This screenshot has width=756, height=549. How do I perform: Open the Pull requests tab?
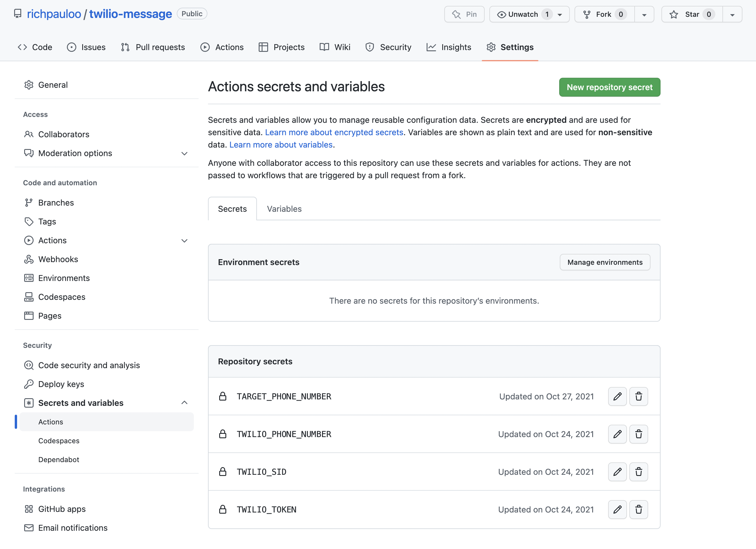[x=153, y=47]
